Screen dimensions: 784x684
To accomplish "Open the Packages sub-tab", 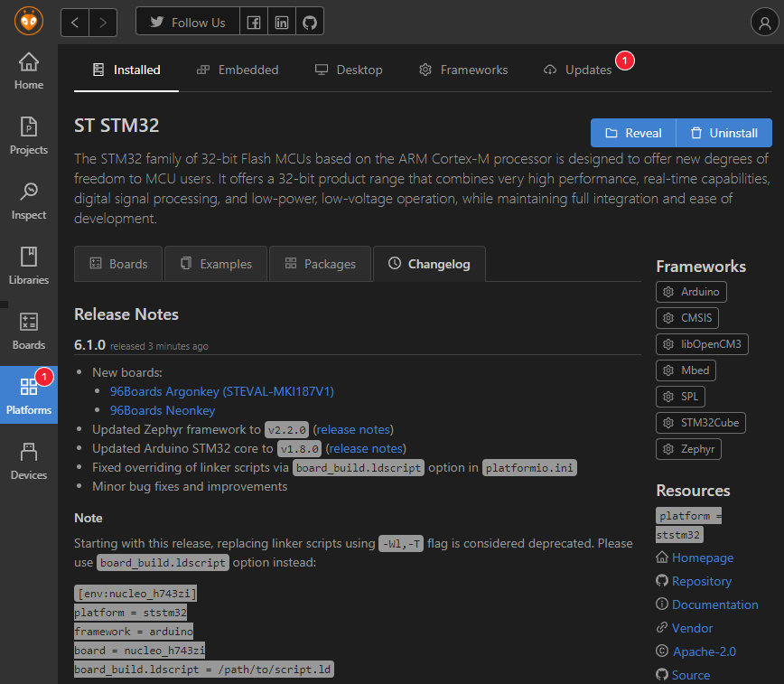I will tap(320, 264).
